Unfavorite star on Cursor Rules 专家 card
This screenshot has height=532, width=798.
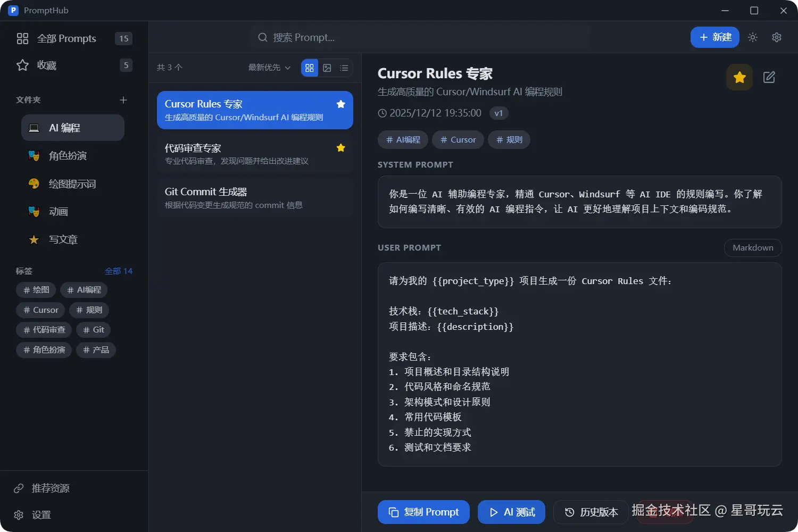coord(341,104)
